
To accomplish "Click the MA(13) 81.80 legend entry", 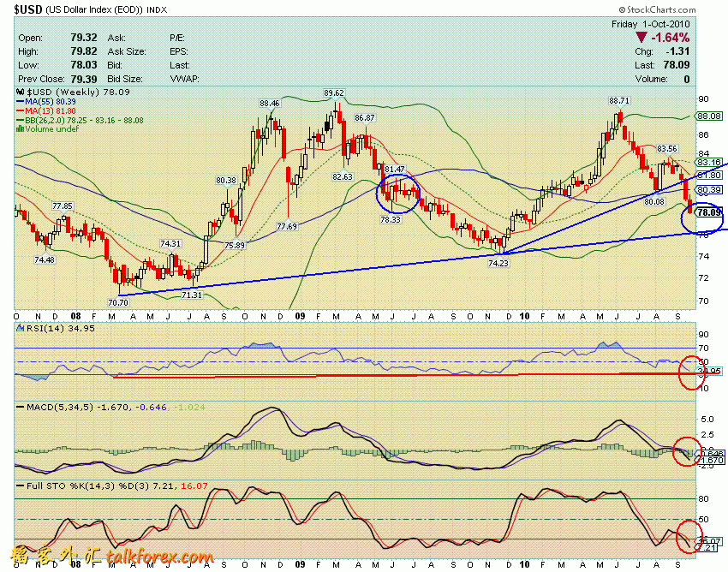I will pos(46,111).
